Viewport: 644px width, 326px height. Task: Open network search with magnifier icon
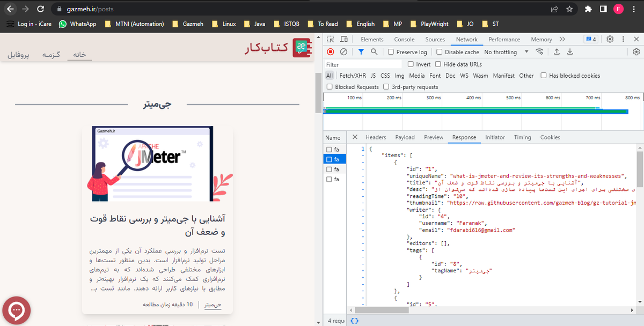[x=374, y=52]
